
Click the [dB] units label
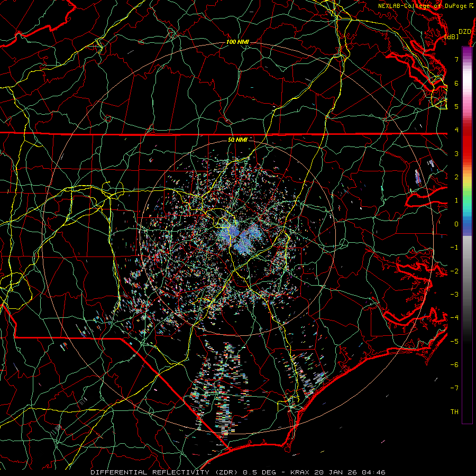tap(452, 36)
